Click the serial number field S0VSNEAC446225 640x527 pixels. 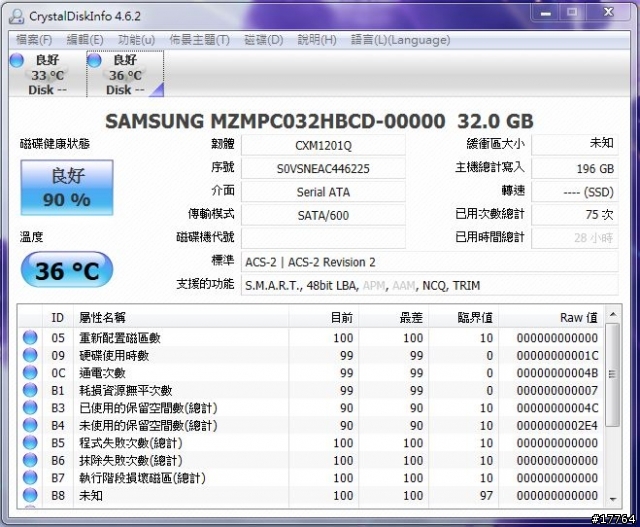click(x=323, y=169)
